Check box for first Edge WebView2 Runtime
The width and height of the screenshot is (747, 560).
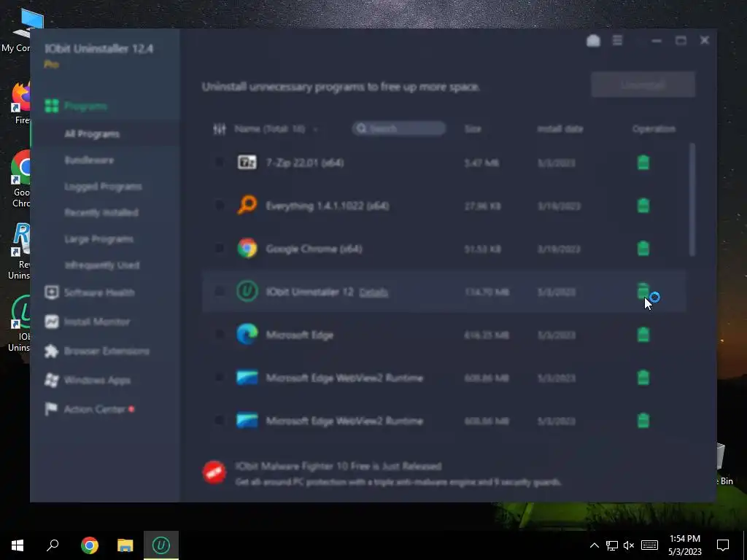pyautogui.click(x=219, y=377)
